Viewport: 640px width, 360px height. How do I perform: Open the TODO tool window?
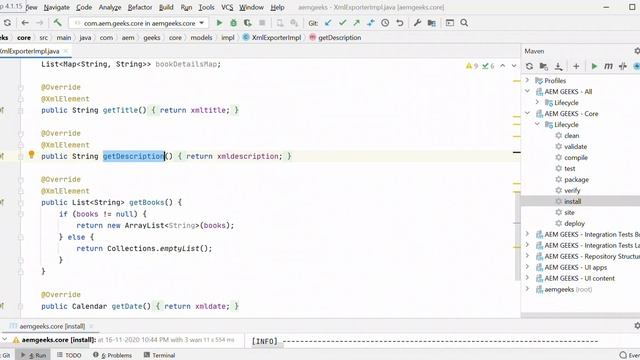coord(69,355)
